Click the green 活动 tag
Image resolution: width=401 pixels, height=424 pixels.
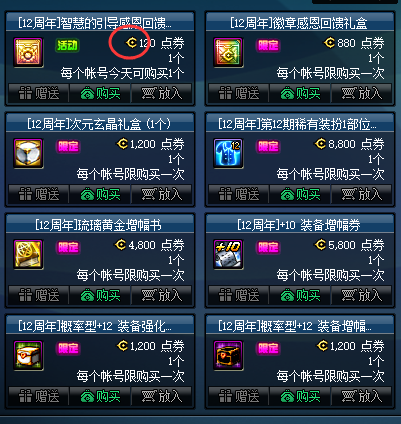[67, 45]
